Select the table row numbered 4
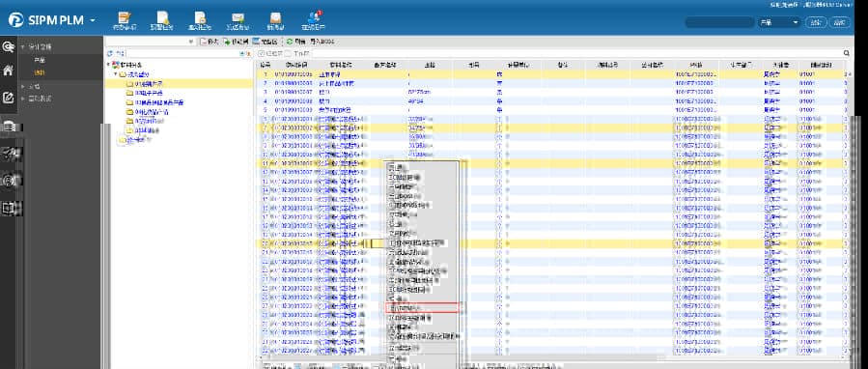The width and height of the screenshot is (868, 369). (x=550, y=100)
